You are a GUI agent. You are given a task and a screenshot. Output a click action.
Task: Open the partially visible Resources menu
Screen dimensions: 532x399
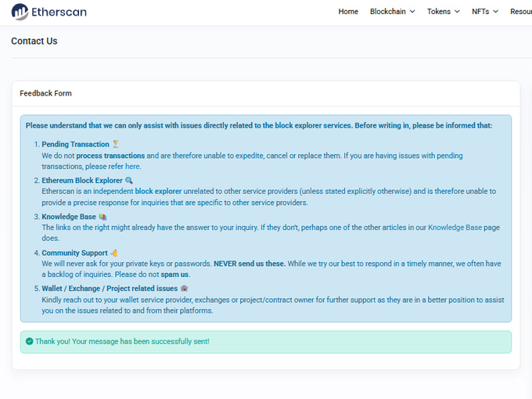(x=521, y=12)
